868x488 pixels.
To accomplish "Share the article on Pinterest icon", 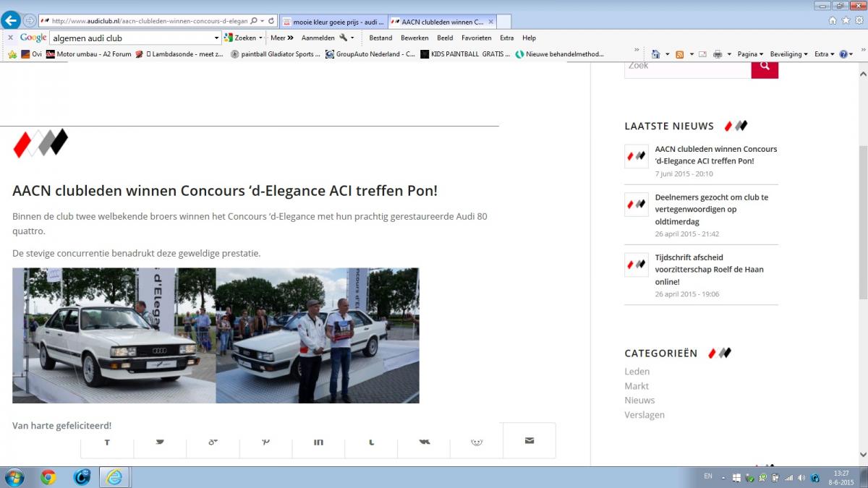I will click(265, 441).
